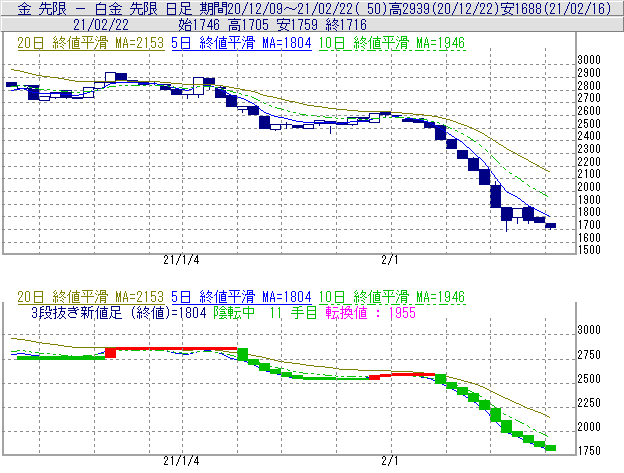Click the 10日 終値平滑 MA=1946 legend in lower chart

392,297
